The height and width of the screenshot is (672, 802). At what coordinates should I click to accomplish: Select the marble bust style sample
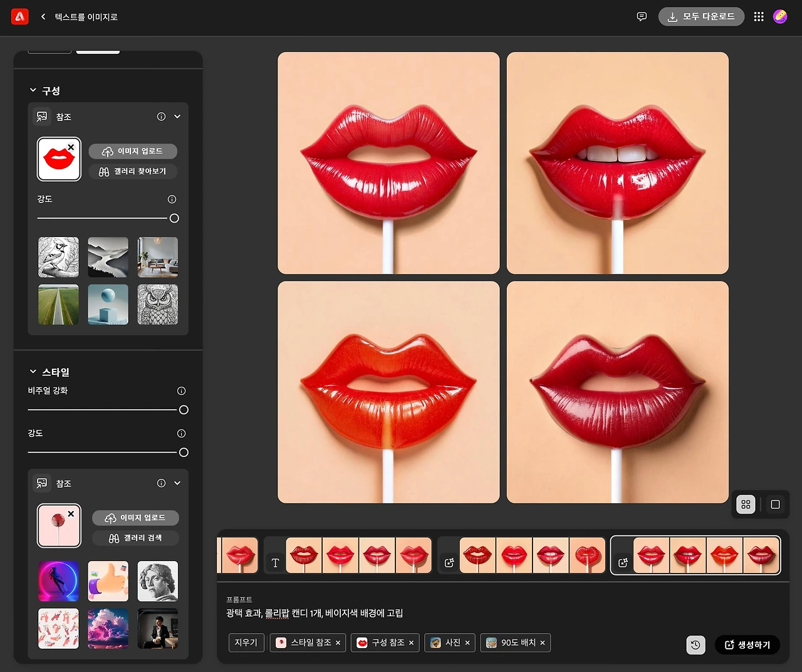pyautogui.click(x=158, y=581)
